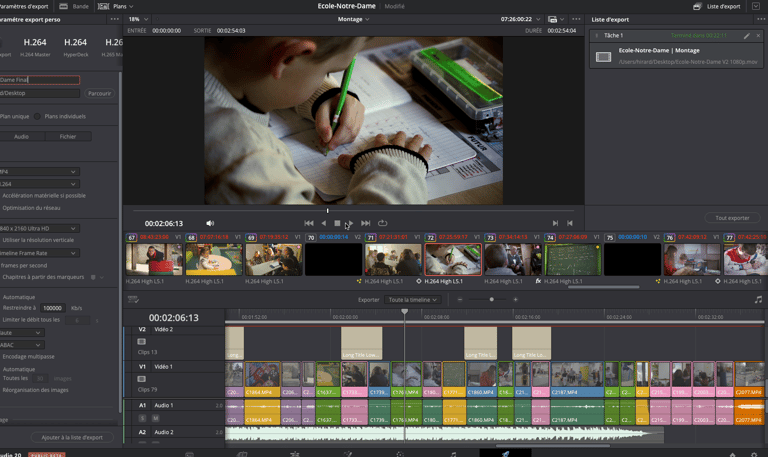Open Liste d'export options menu
The image size is (768, 457).
pyautogui.click(x=761, y=19)
